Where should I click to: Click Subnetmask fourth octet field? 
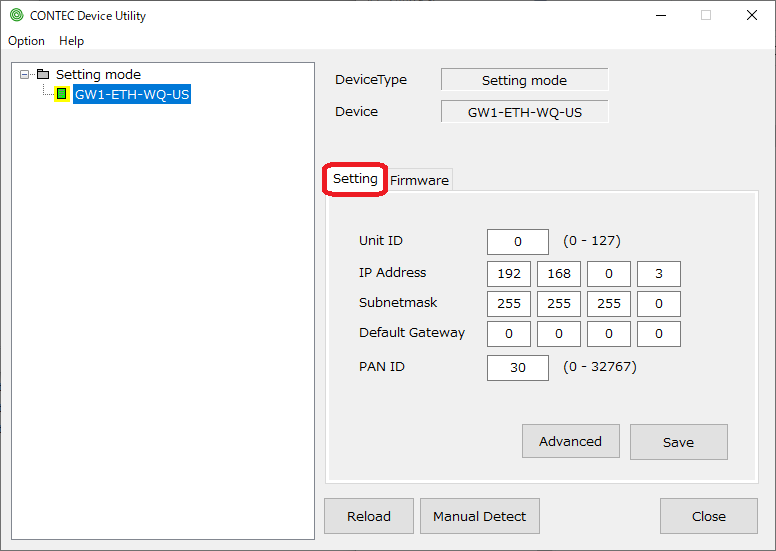click(659, 304)
